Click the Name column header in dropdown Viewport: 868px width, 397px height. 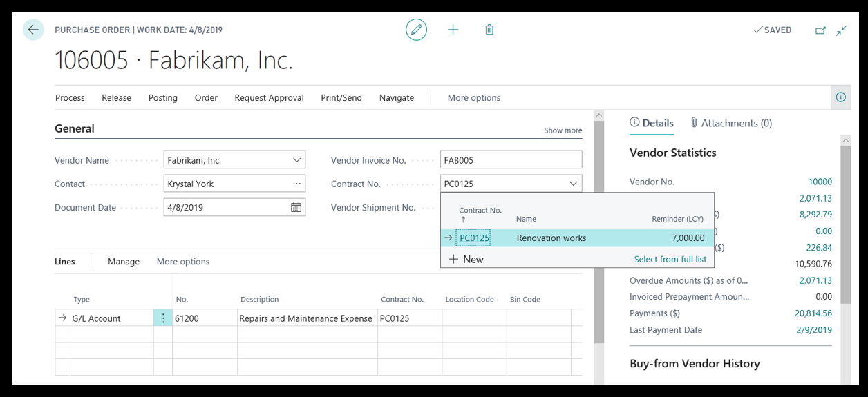tap(526, 219)
